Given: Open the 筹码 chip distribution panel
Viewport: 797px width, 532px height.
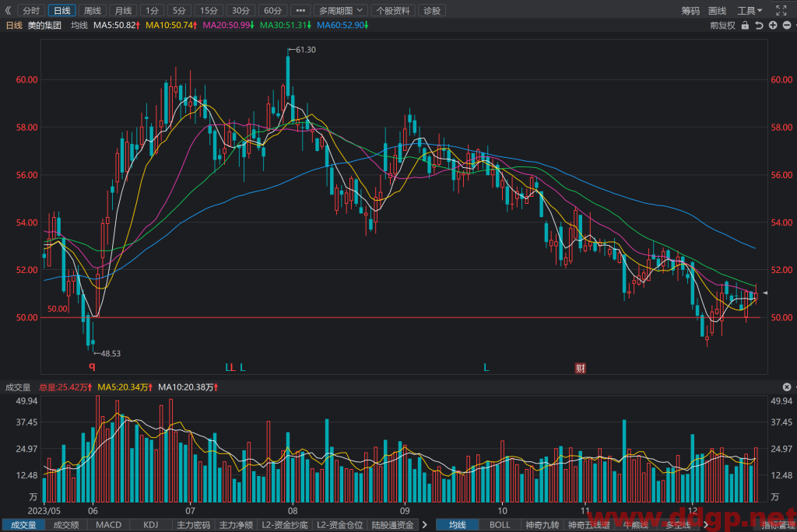Looking at the screenshot, I should pos(690,11).
